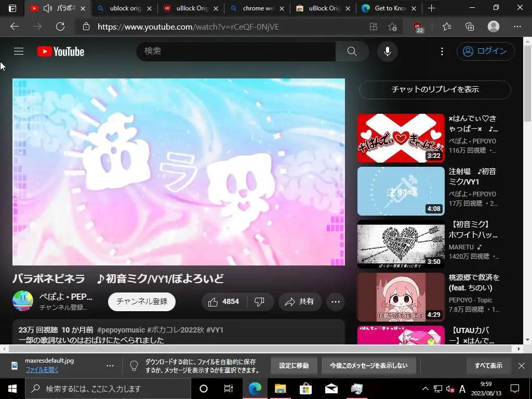Start voice search with the microphone icon
The width and height of the screenshot is (532, 399).
387,51
